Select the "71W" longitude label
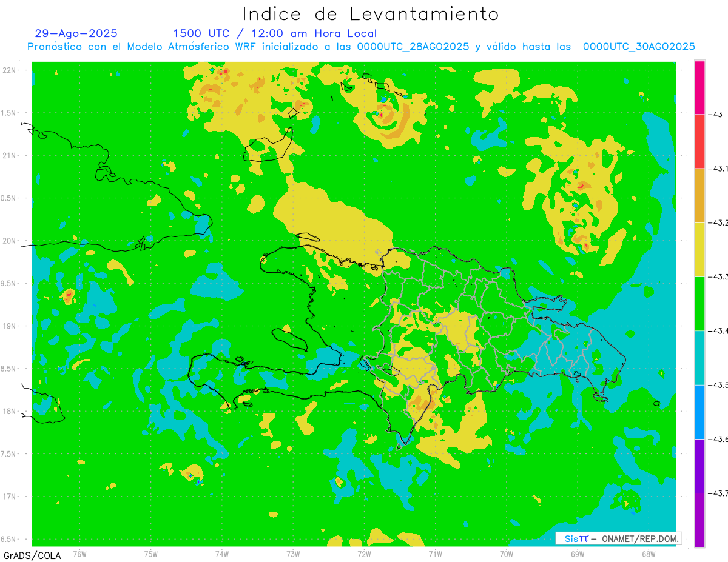The height and width of the screenshot is (562, 728). coord(435,554)
